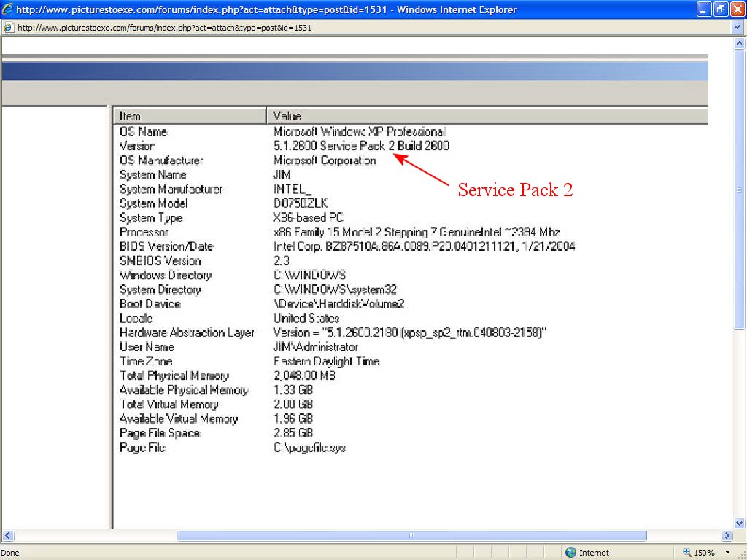Screen dimensions: 747x560
Task: Select the System Type row label
Action: click(x=151, y=217)
